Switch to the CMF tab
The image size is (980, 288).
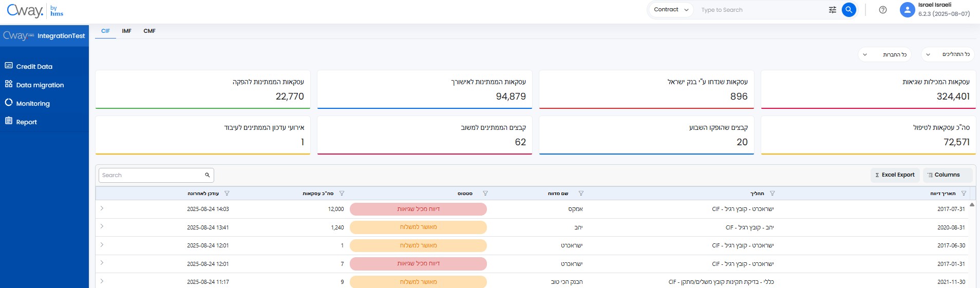tap(149, 31)
